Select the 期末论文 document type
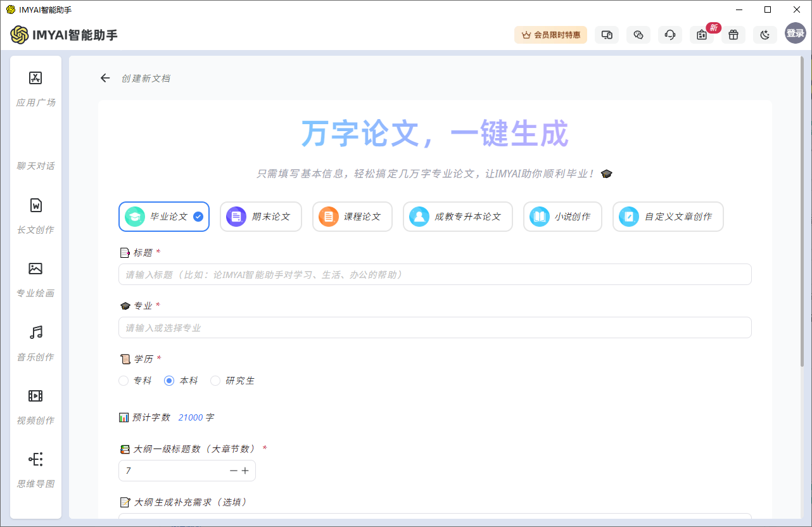The height and width of the screenshot is (527, 812). point(261,217)
